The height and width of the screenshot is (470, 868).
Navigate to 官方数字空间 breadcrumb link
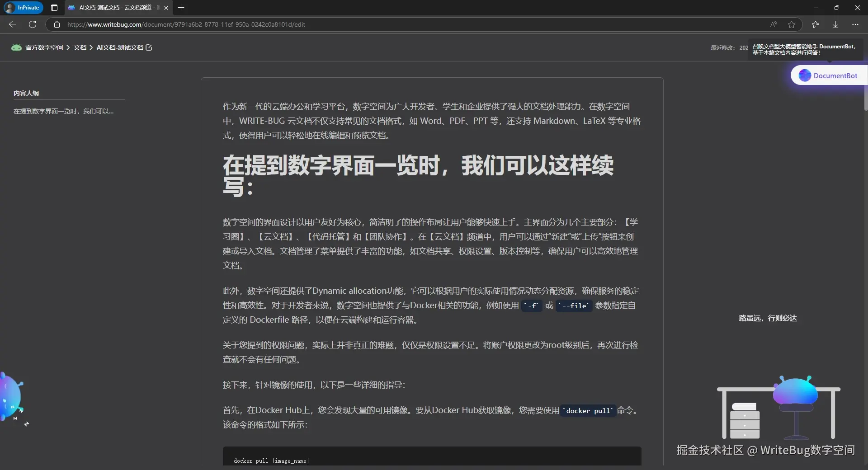point(44,47)
